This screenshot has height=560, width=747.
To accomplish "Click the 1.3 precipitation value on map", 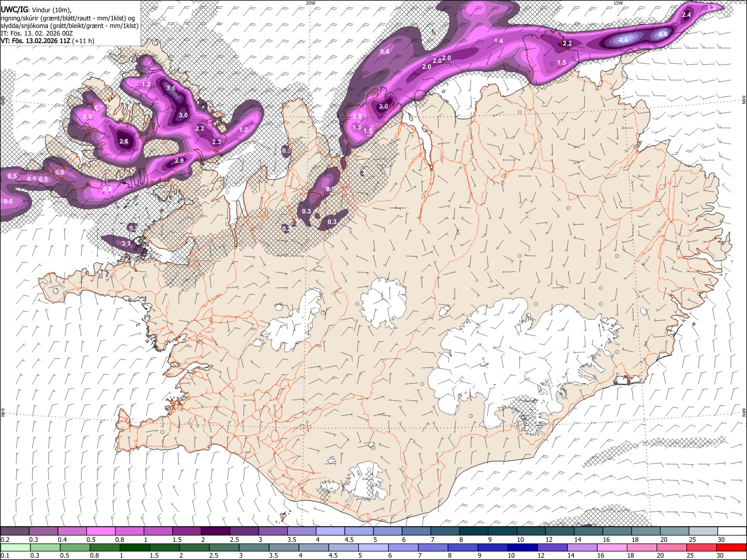I will click(357, 127).
